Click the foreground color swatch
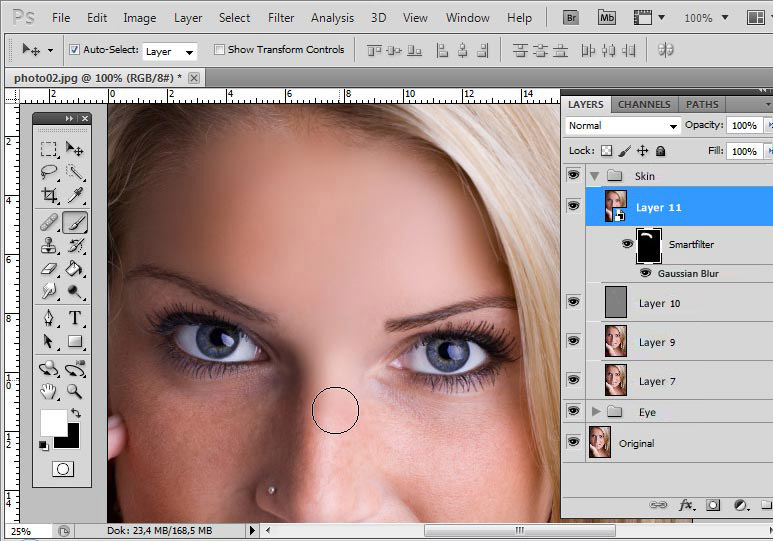The image size is (773, 541). tap(53, 422)
